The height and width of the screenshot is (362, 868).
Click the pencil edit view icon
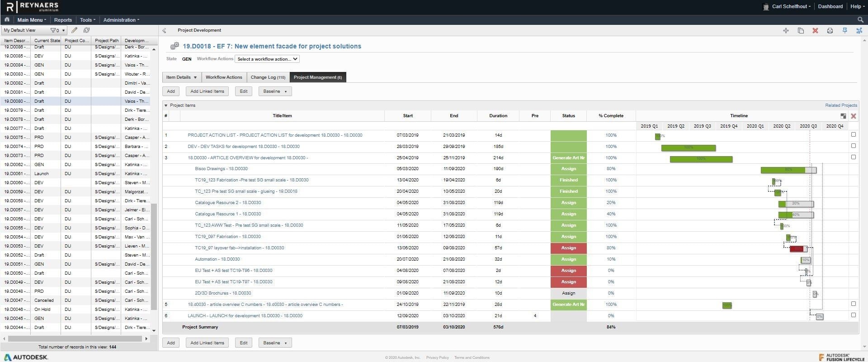point(74,30)
